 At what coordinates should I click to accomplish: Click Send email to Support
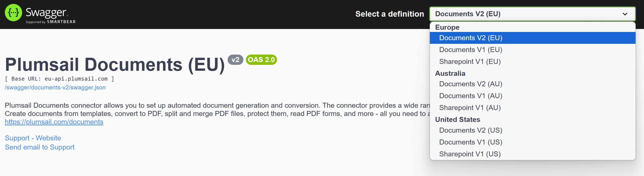pos(40,147)
